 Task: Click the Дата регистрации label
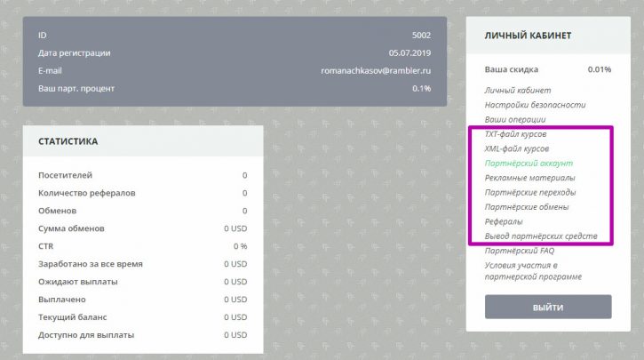coord(75,53)
